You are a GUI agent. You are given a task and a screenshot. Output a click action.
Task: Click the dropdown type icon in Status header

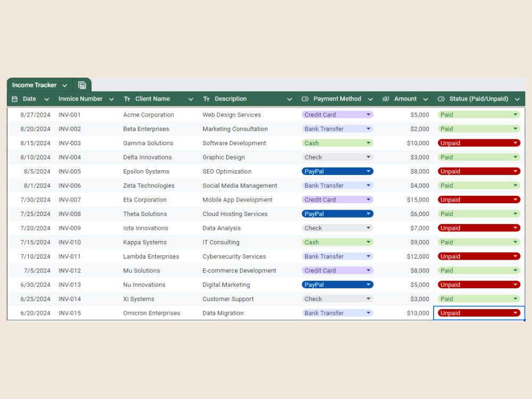click(x=441, y=99)
